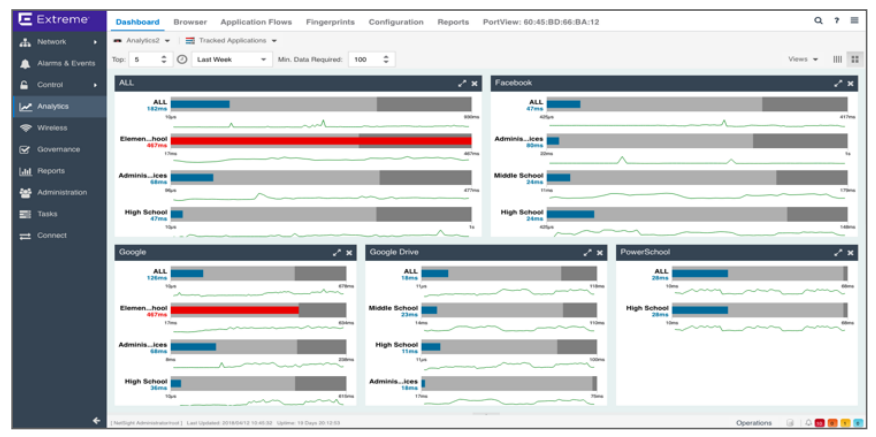The width and height of the screenshot is (876, 437).
Task: Switch to the Application Flows tab
Action: click(x=256, y=22)
